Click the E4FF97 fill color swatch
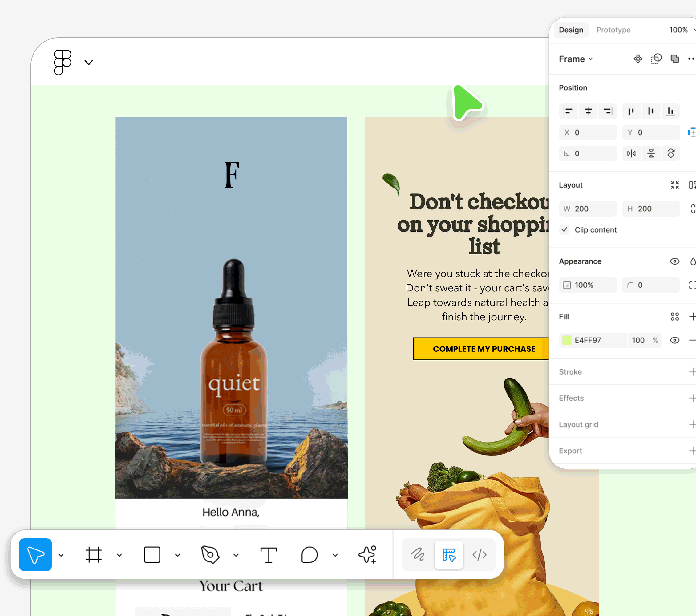Image resolution: width=696 pixels, height=616 pixels. pos(567,340)
